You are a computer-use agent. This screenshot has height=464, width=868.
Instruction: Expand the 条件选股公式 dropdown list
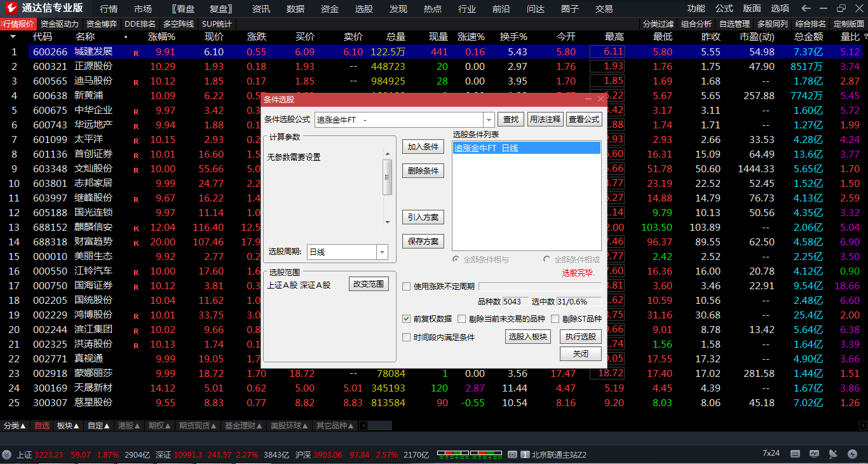pos(489,119)
